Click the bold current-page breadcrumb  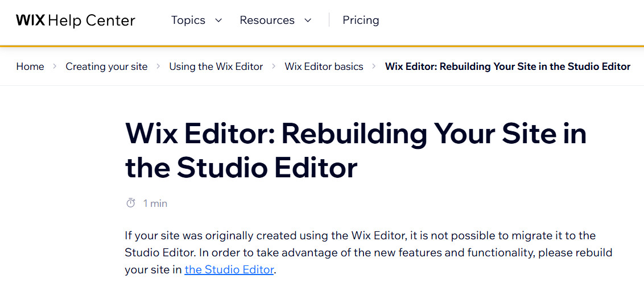(x=507, y=66)
